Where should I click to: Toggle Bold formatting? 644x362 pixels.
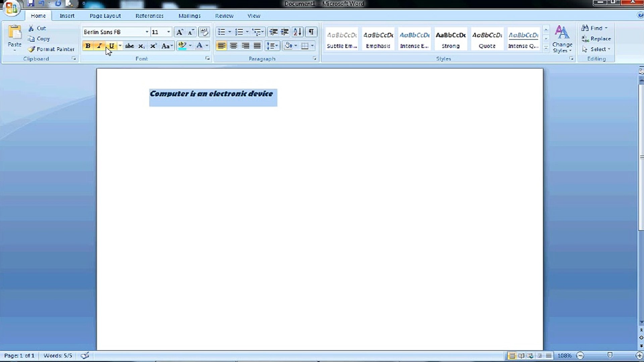pyautogui.click(x=88, y=46)
